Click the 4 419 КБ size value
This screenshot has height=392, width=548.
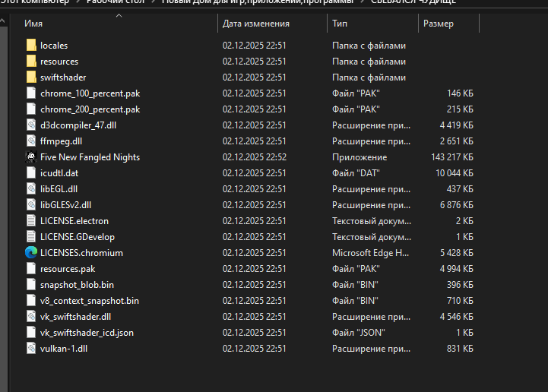(x=457, y=125)
